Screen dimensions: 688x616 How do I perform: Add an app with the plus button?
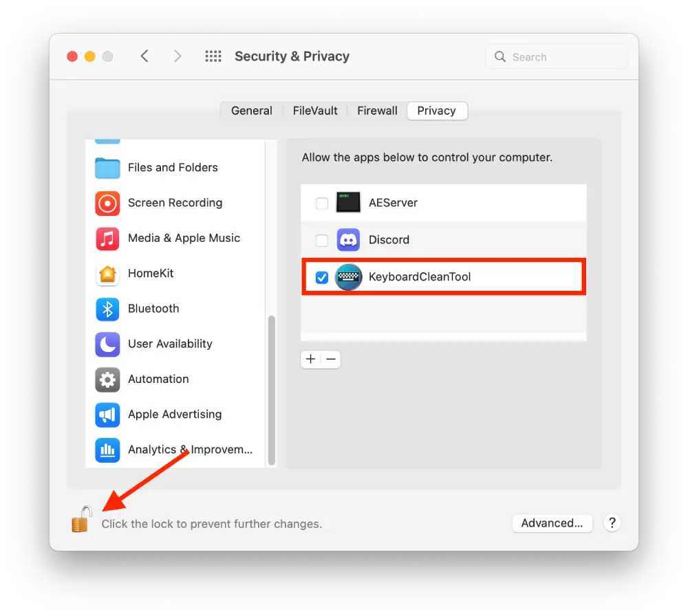click(x=311, y=359)
